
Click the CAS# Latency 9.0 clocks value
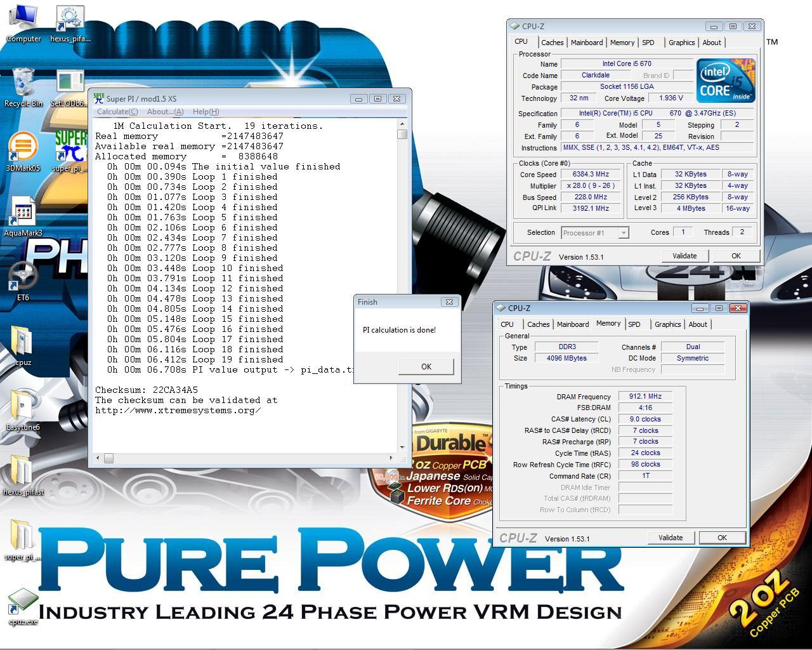tap(645, 419)
